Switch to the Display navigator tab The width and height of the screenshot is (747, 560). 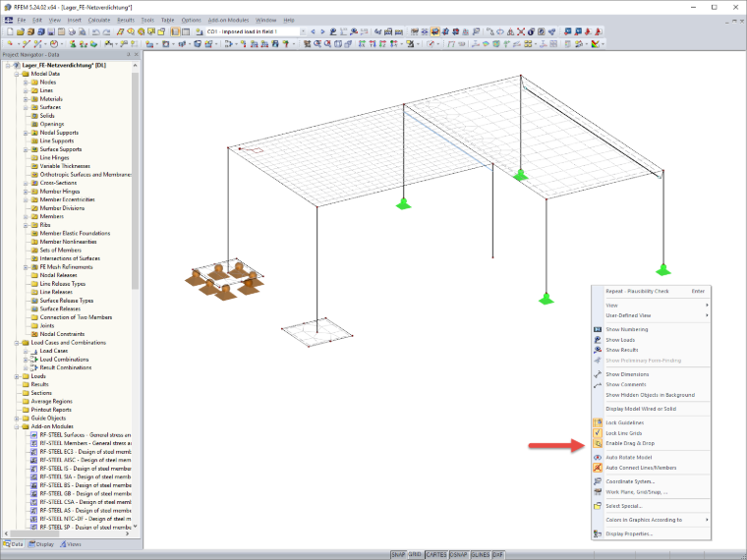tap(41, 544)
